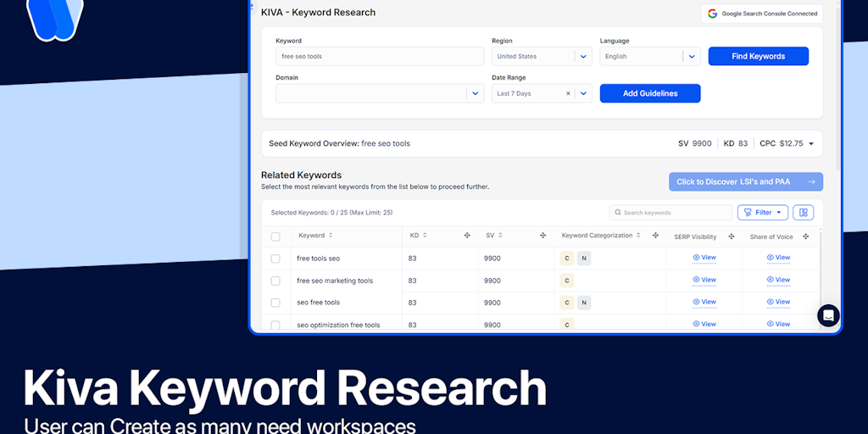This screenshot has height=434, width=868.
Task: Check the 'seo optimization free tools' checkbox
Action: click(275, 325)
